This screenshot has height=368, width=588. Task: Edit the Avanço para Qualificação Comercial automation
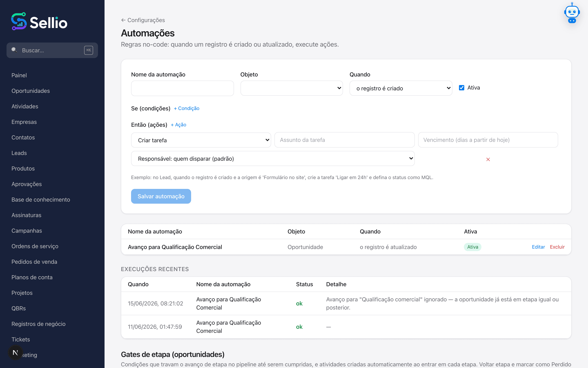pos(538,247)
